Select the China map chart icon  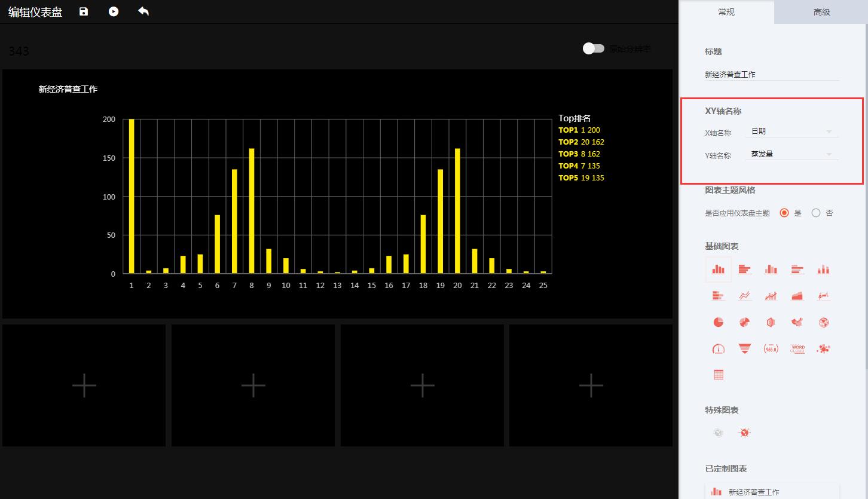click(797, 322)
